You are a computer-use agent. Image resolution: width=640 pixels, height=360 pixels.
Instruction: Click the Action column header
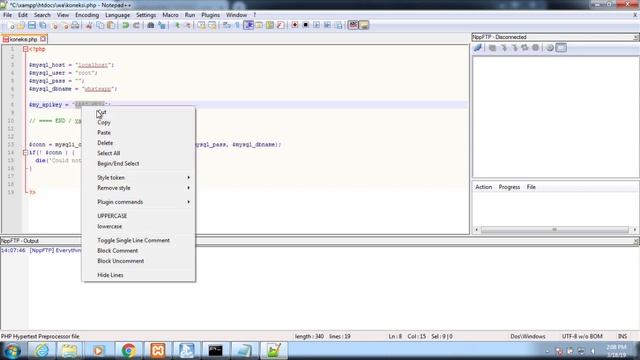click(484, 187)
